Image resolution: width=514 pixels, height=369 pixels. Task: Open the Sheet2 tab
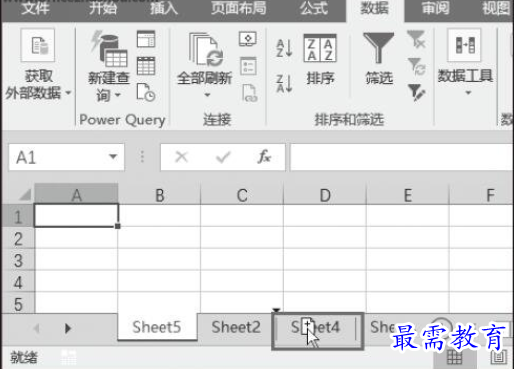236,327
